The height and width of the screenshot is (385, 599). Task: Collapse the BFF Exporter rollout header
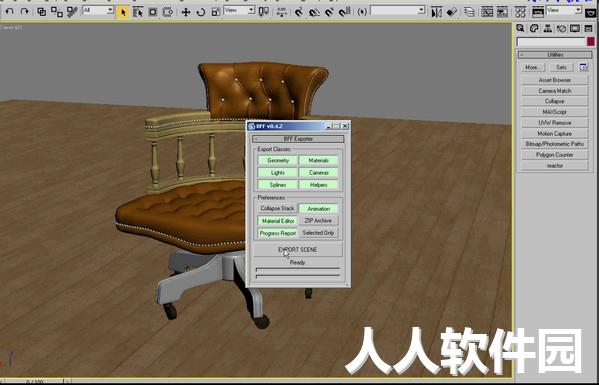(298, 139)
